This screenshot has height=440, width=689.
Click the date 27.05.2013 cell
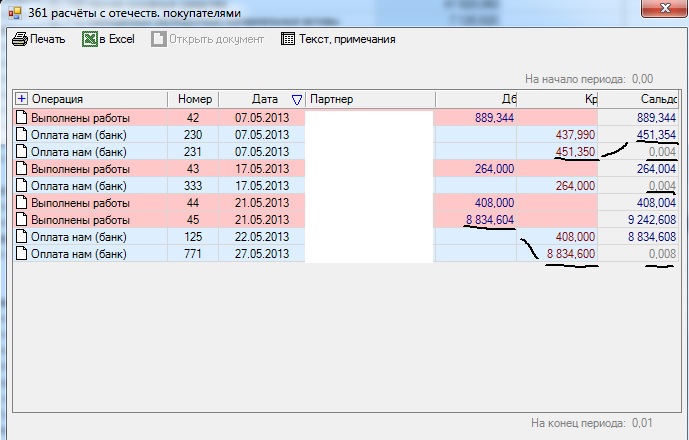click(262, 254)
